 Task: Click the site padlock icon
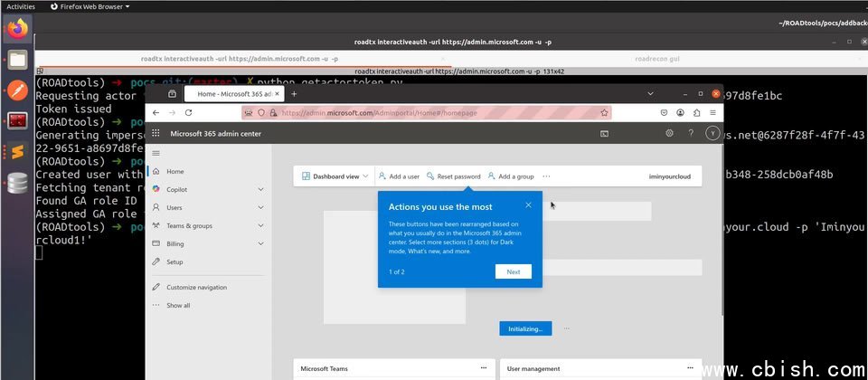tap(273, 112)
